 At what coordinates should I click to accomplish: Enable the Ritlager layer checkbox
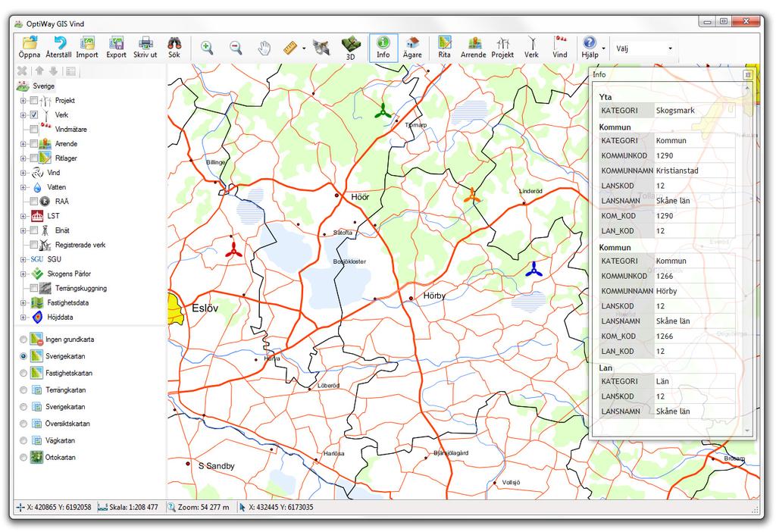click(x=33, y=158)
